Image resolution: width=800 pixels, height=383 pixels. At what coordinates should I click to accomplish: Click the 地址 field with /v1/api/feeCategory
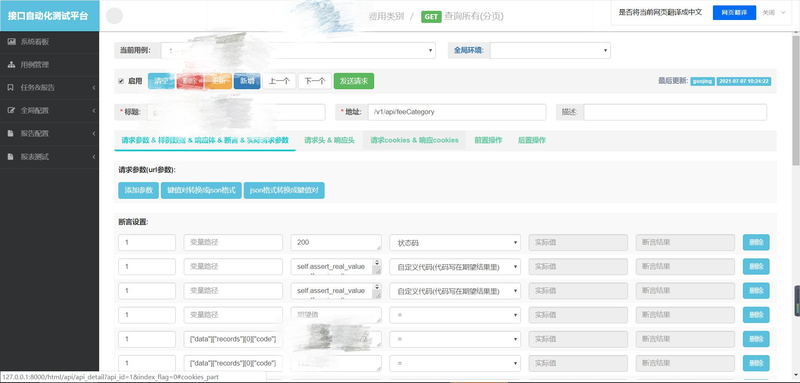pyautogui.click(x=457, y=112)
